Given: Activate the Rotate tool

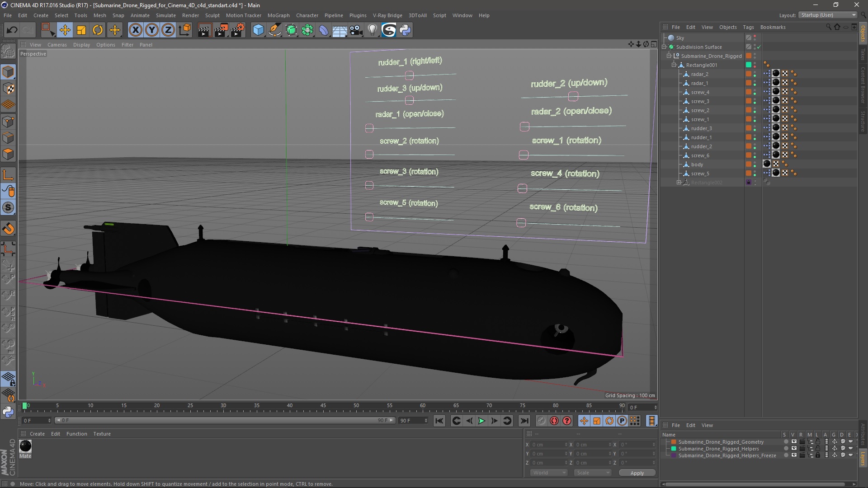Looking at the screenshot, I should tap(98, 30).
